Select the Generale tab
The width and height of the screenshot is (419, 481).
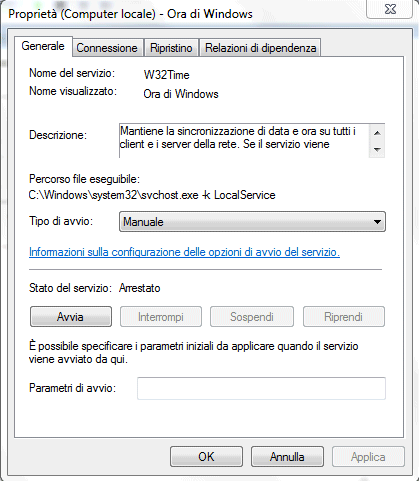43,46
